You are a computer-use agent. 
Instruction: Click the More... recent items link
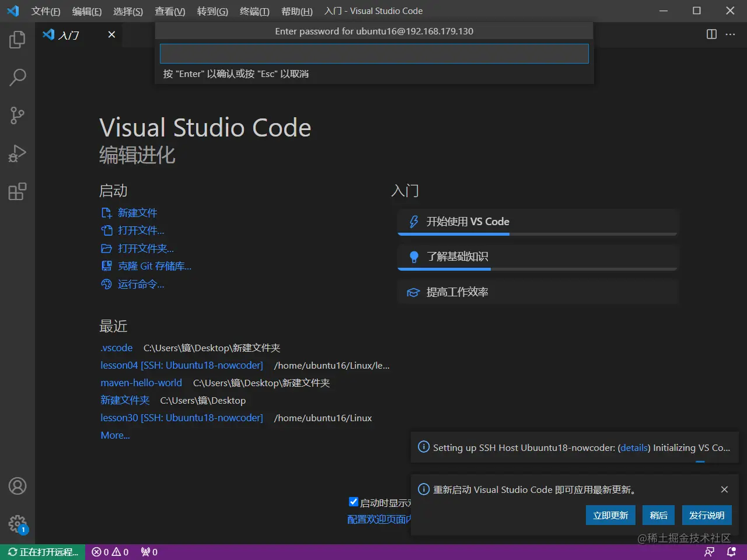(115, 435)
